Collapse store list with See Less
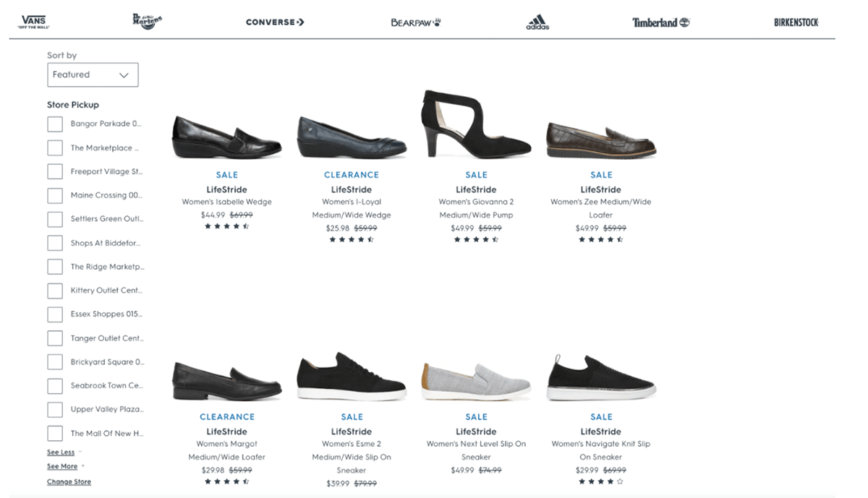Screen dimensions: 868x498 pyautogui.click(x=61, y=452)
